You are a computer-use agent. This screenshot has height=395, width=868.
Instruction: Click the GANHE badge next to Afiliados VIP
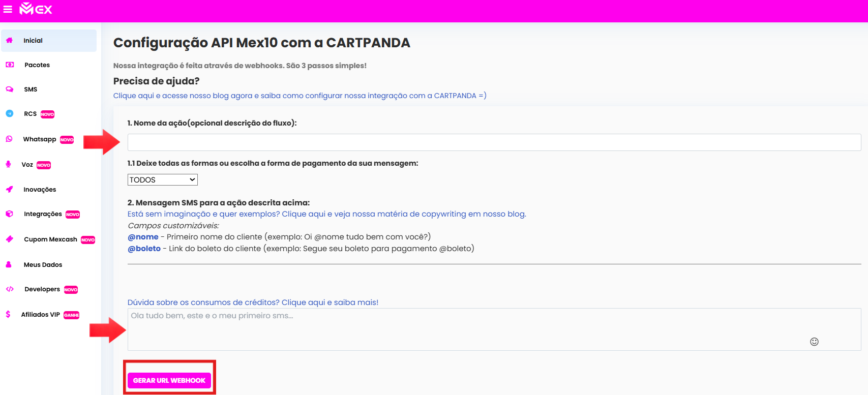point(71,315)
